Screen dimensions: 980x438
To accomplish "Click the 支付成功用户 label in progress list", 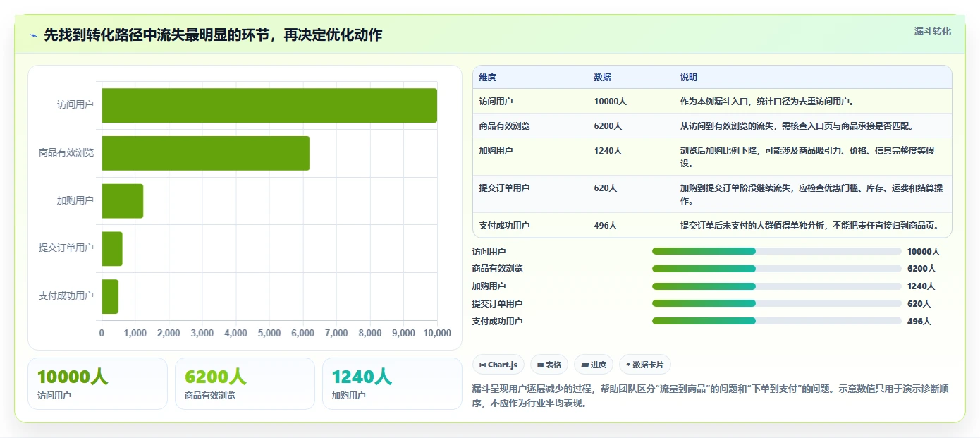I will click(x=497, y=321).
